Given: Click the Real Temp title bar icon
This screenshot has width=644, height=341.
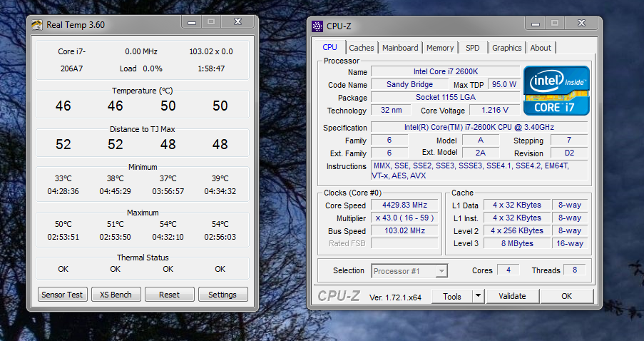Looking at the screenshot, I should (37, 25).
